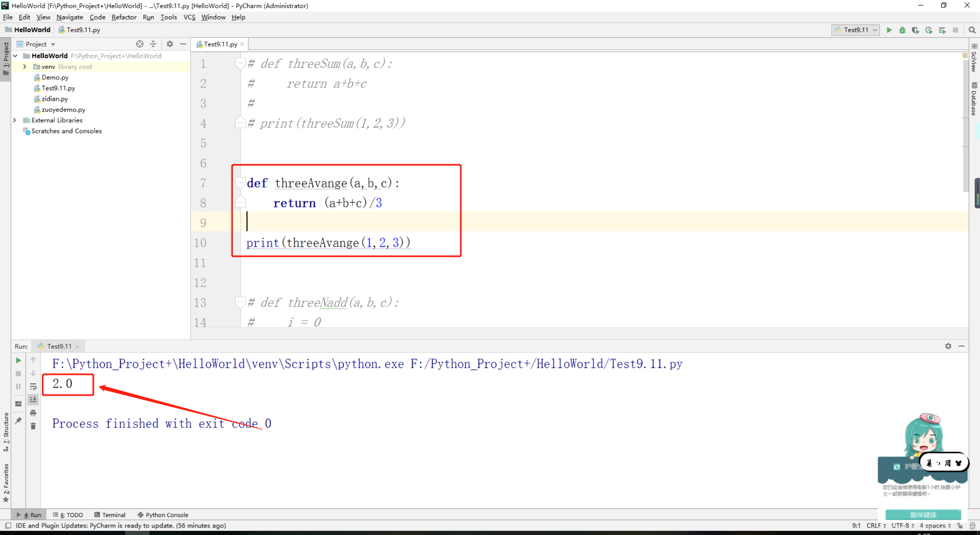The width and height of the screenshot is (980, 535).
Task: Expand External Libraries tree node
Action: coord(15,120)
